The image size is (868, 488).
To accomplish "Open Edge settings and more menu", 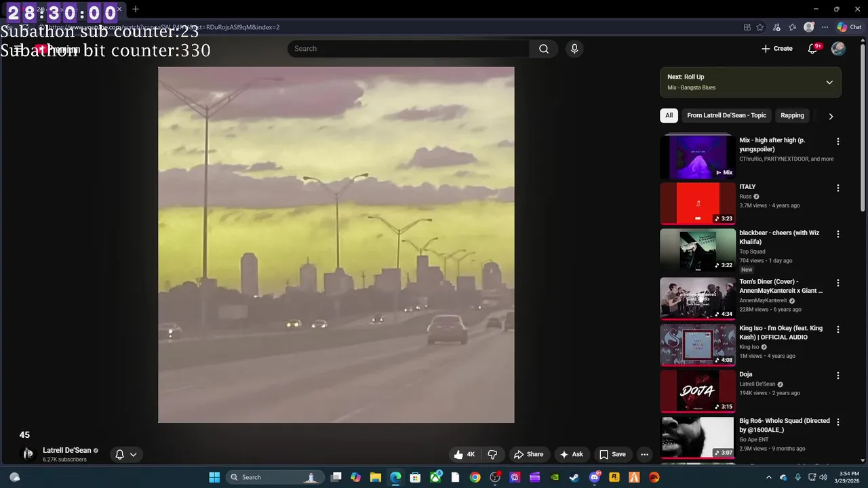I will point(825,27).
